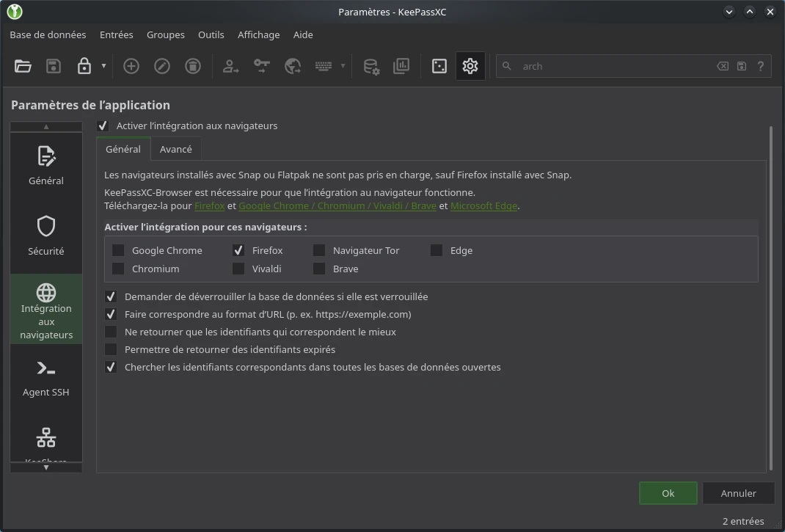Copy URL globe toolbar icon
Screen dimensions: 785x532
tap(293, 66)
